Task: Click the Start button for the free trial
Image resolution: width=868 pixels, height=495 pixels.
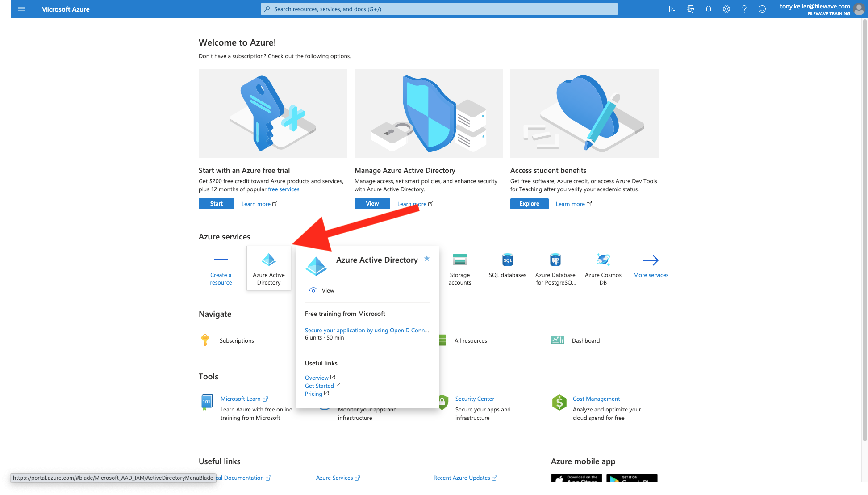Action: coord(217,204)
